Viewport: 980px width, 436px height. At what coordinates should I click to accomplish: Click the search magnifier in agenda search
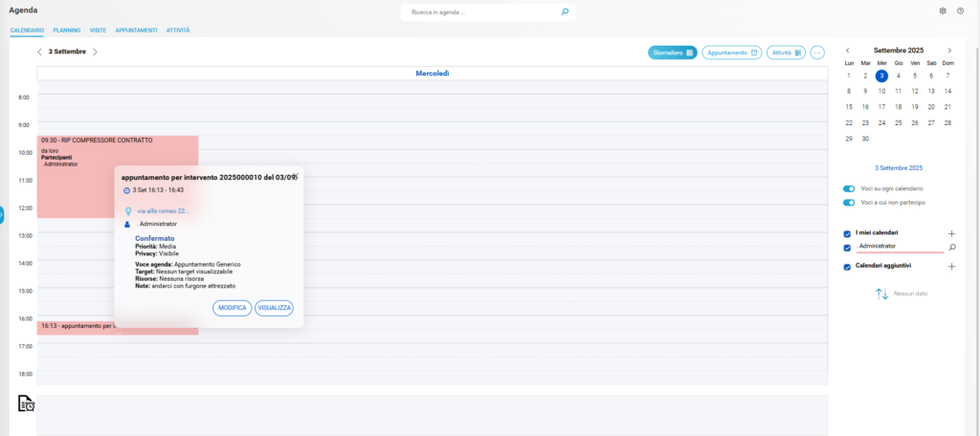(565, 11)
